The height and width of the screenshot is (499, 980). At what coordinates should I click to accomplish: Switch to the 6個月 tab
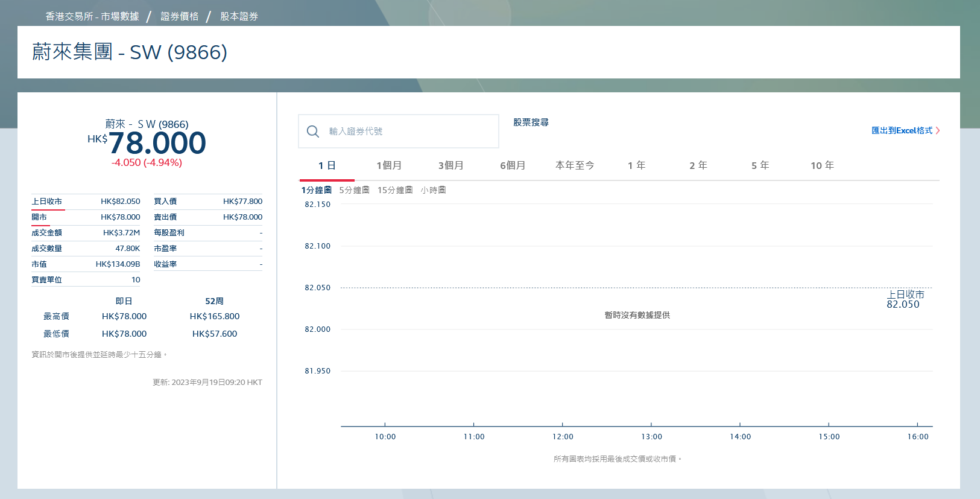[513, 165]
